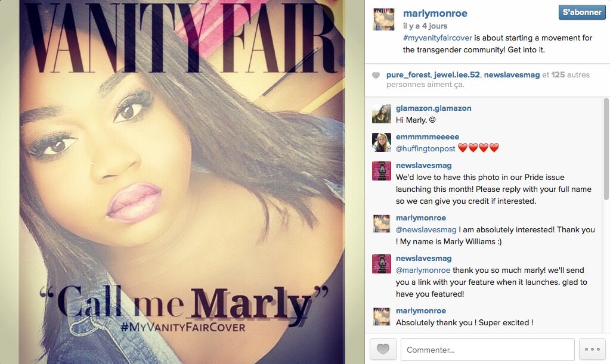The height and width of the screenshot is (364, 610).
Task: Open marlymonroe username in post header
Action: (x=435, y=13)
